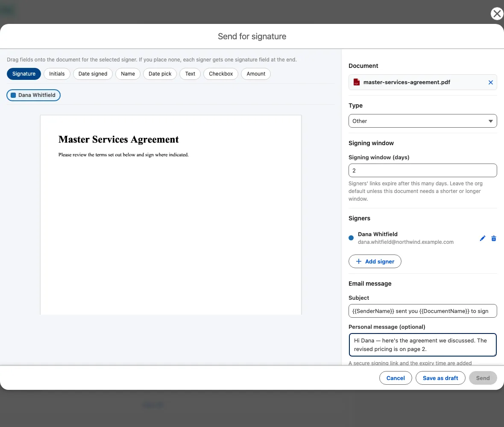Click the red PDF file icon
504x427 pixels.
point(356,82)
